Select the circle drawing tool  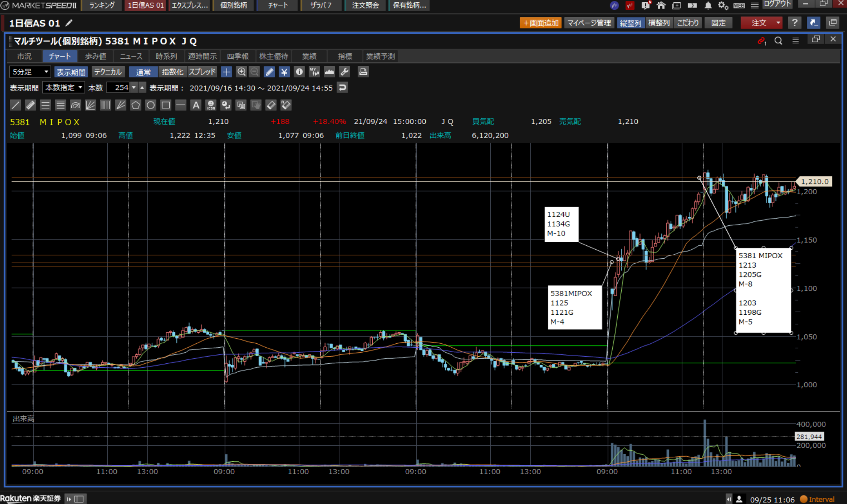151,105
